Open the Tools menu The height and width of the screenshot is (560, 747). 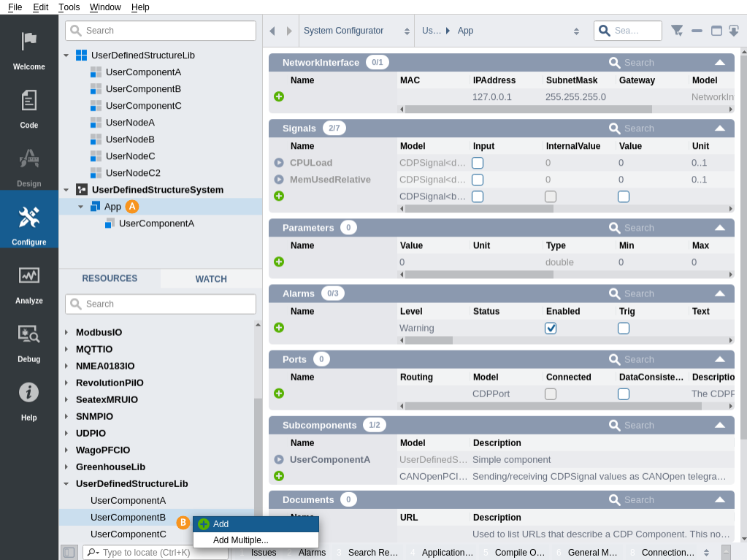coord(69,7)
